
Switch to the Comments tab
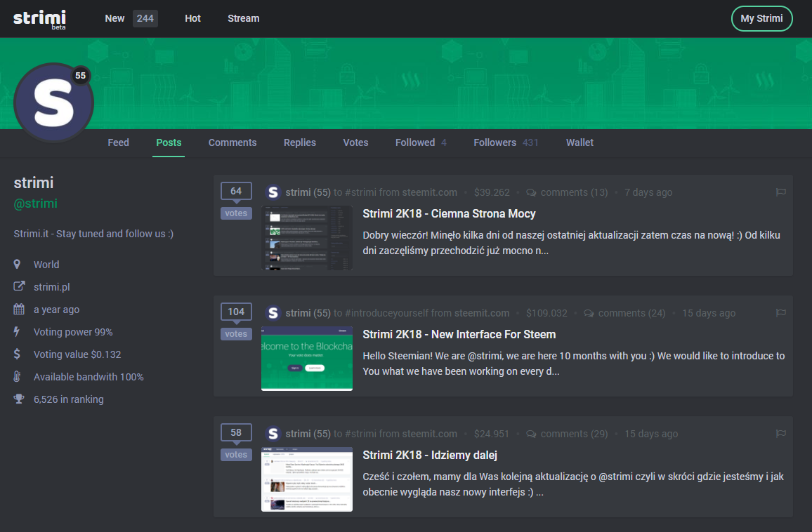(x=233, y=142)
